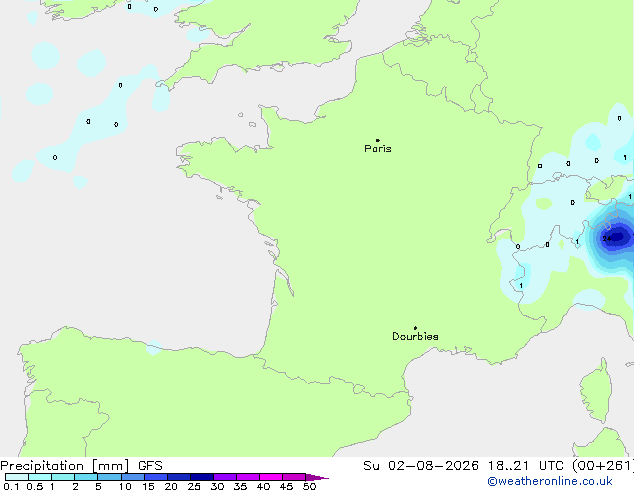Click the '10' legend scale value
The width and height of the screenshot is (634, 490).
[125, 486]
